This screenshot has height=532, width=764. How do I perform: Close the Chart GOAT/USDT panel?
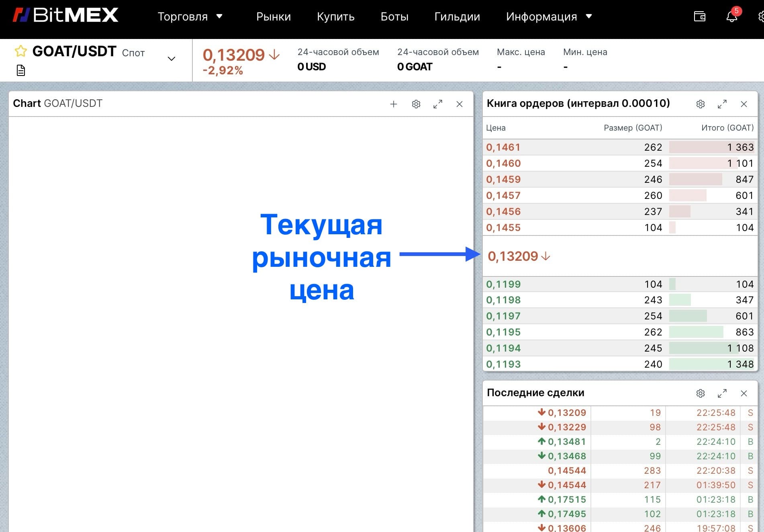(460, 104)
